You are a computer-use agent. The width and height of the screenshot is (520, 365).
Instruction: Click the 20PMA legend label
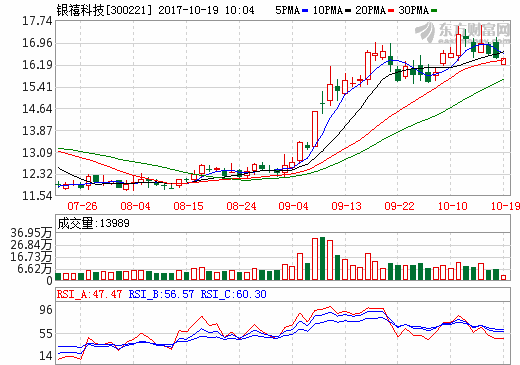click(370, 10)
